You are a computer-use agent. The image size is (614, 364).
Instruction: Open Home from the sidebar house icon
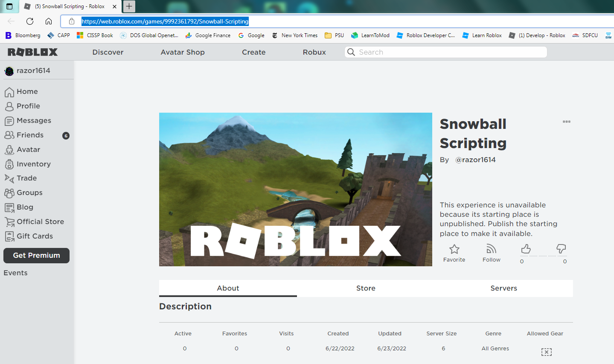click(9, 92)
